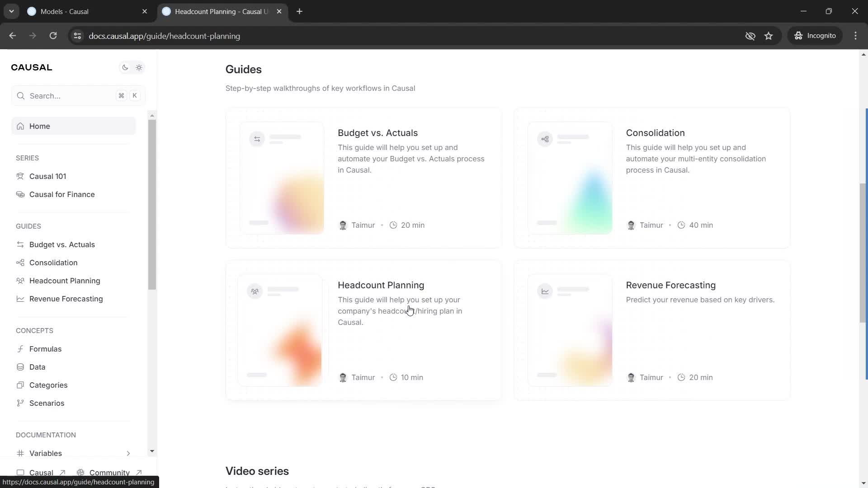This screenshot has width=868, height=488.
Task: Click the Causal 101 graduation icon
Action: coord(20,176)
